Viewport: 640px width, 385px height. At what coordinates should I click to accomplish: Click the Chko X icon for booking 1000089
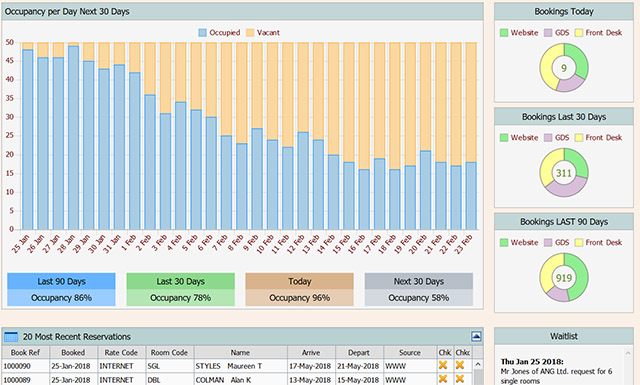460,379
